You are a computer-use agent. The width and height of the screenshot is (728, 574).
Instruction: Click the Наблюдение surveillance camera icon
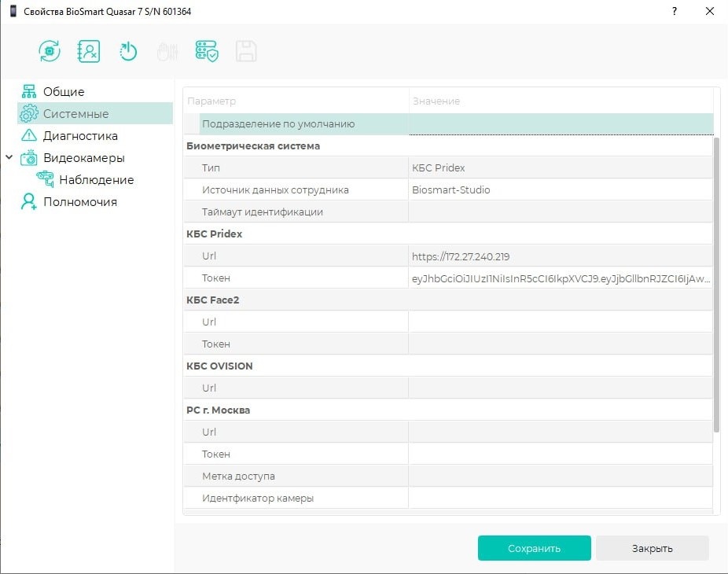coord(46,179)
